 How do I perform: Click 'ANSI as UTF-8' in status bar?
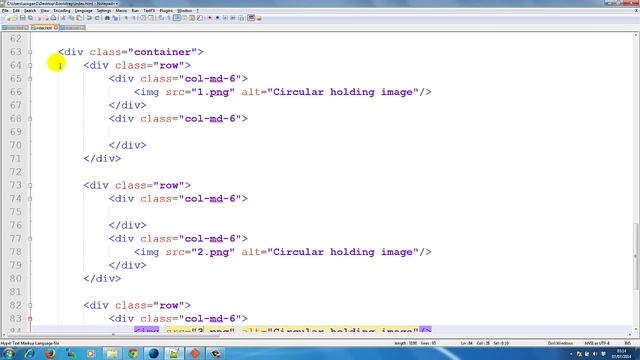pyautogui.click(x=597, y=343)
